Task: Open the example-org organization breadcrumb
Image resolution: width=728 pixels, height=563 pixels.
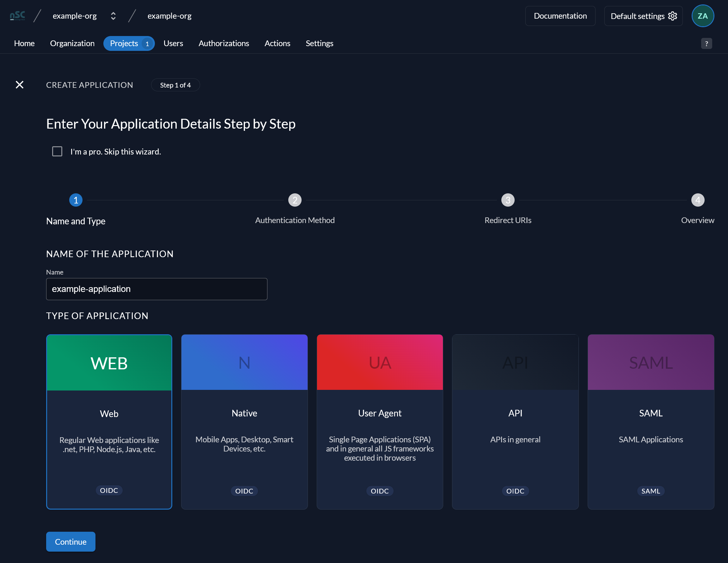Action: pos(75,16)
